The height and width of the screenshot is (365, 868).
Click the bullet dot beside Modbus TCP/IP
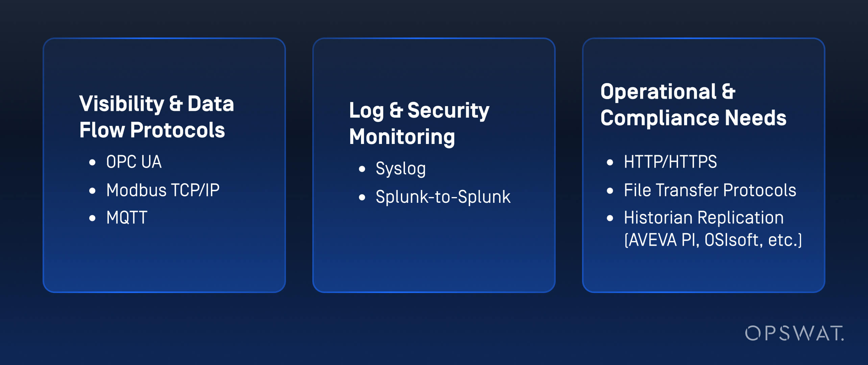(92, 191)
